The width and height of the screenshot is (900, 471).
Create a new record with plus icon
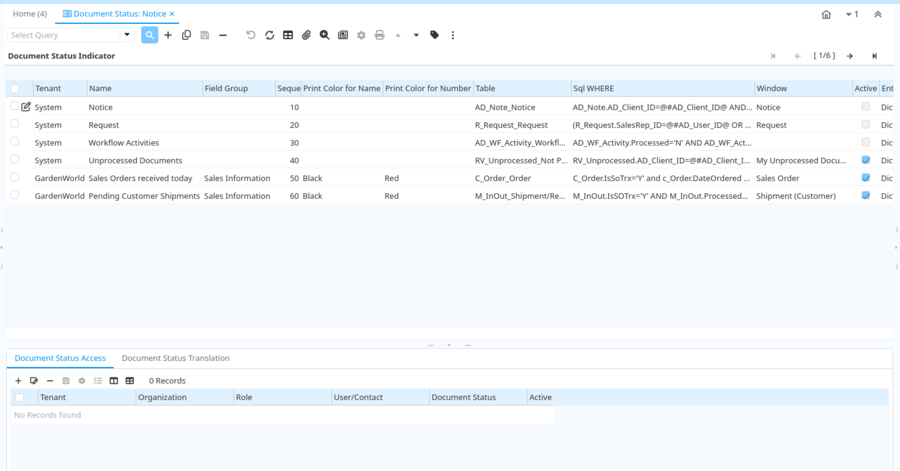(168, 35)
